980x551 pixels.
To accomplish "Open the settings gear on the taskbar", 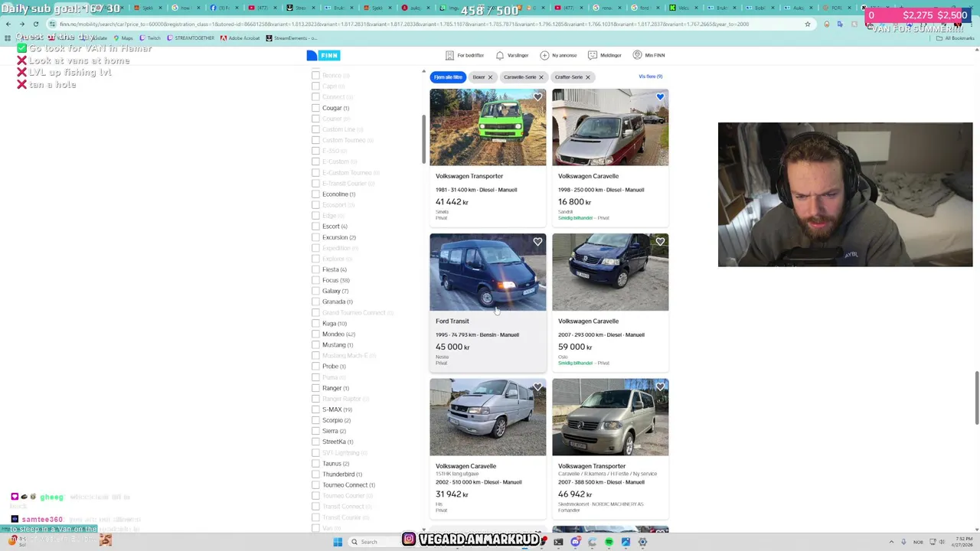I will pos(642,542).
